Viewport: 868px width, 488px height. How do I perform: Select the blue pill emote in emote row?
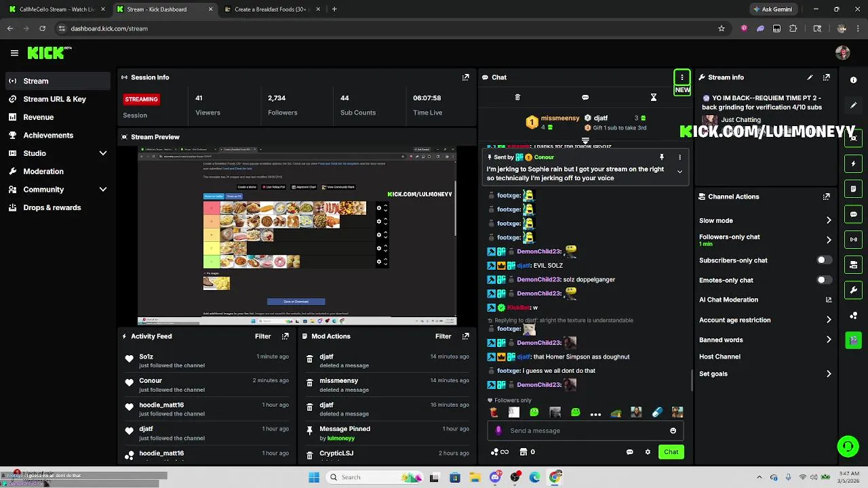(x=657, y=412)
